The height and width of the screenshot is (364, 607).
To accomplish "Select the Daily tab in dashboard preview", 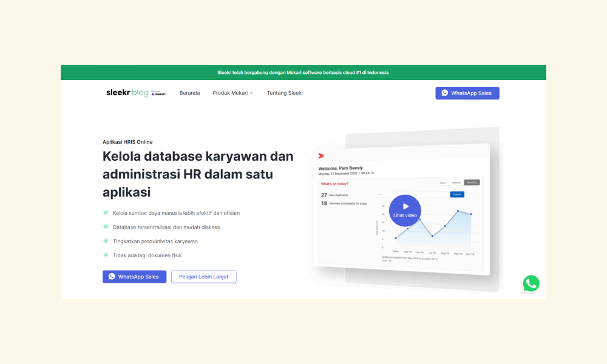I will tap(443, 183).
